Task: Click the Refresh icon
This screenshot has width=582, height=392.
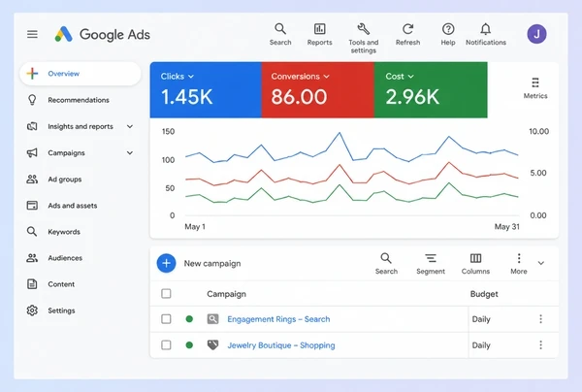Action: [407, 35]
